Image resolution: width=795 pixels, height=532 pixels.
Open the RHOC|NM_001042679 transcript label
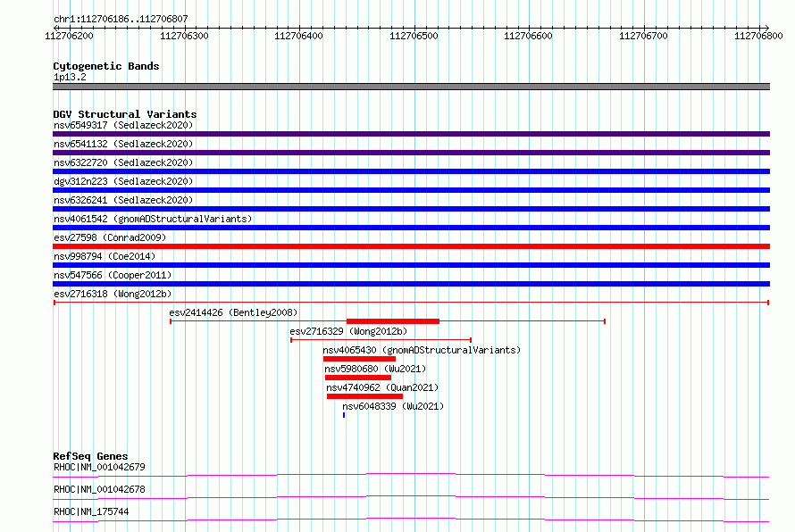point(99,467)
